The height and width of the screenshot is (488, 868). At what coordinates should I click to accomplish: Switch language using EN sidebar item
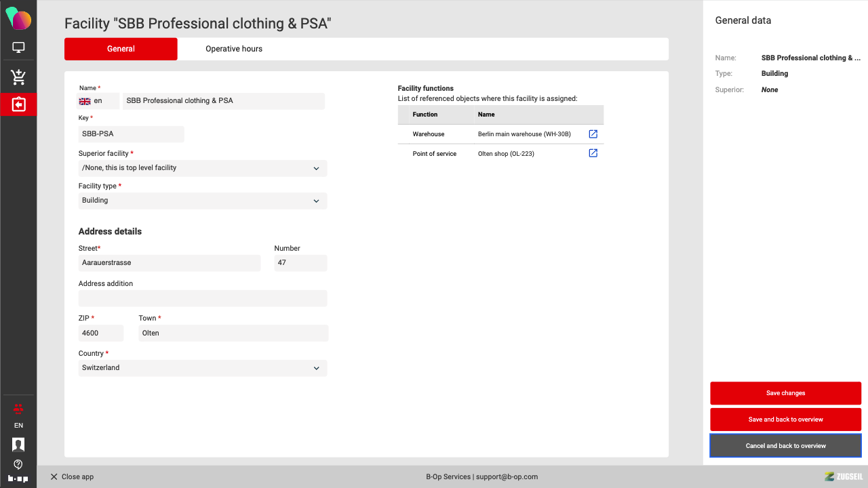[18, 426]
